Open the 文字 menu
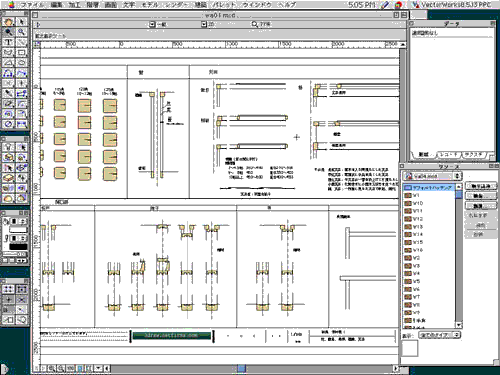500x375 pixels. [x=129, y=5]
